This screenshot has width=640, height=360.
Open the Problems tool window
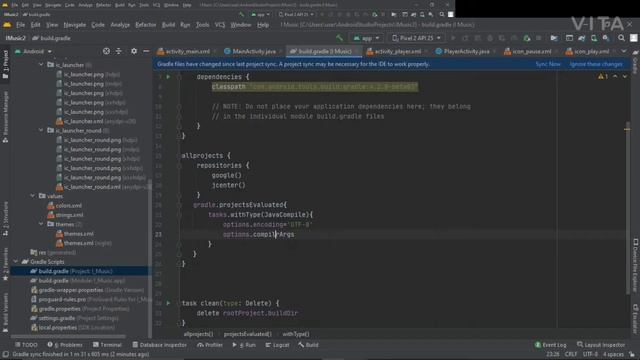tap(65, 345)
